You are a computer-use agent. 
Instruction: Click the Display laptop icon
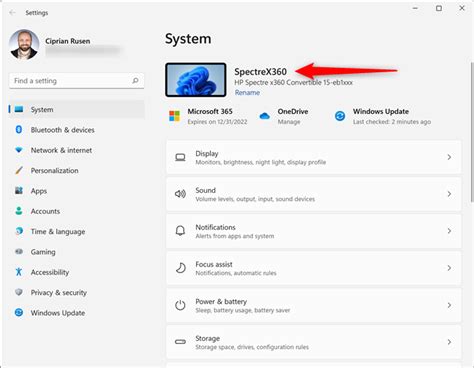tap(180, 157)
